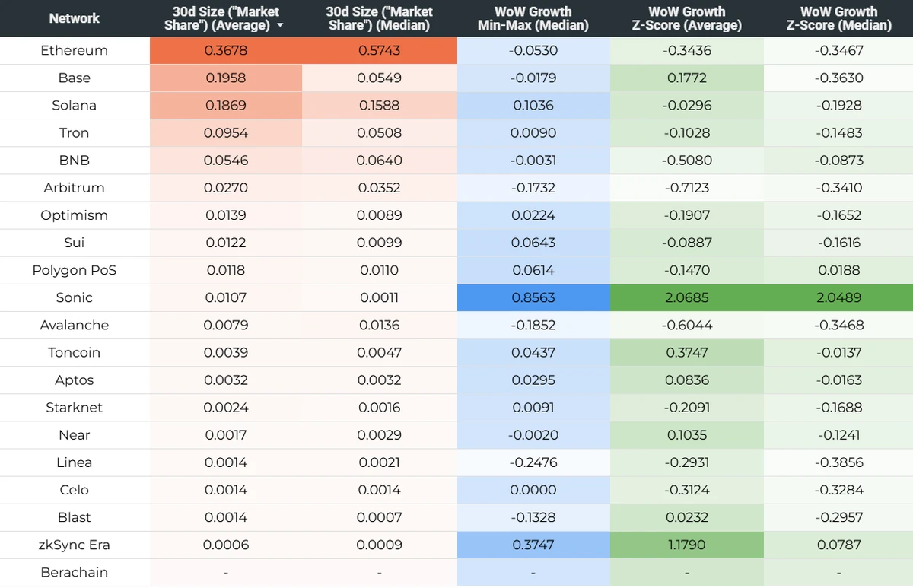Select the zkSync Era row label
This screenshot has width=913, height=588.
(x=75, y=545)
